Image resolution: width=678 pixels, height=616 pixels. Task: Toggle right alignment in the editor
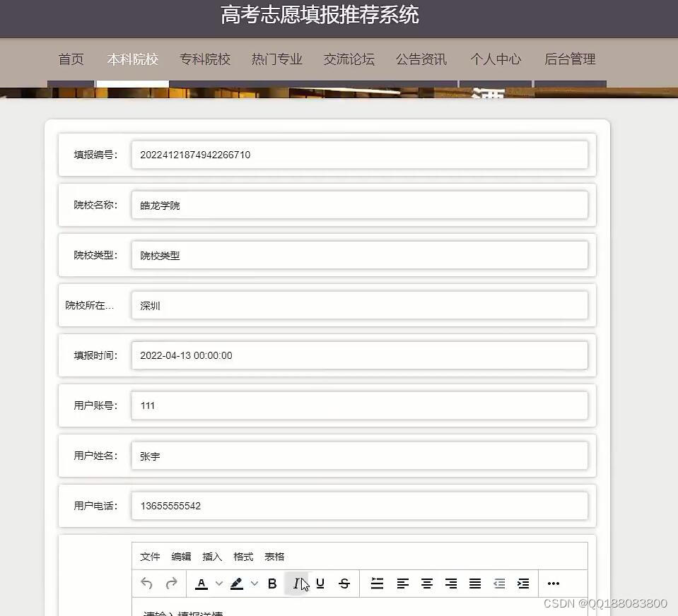point(451,584)
